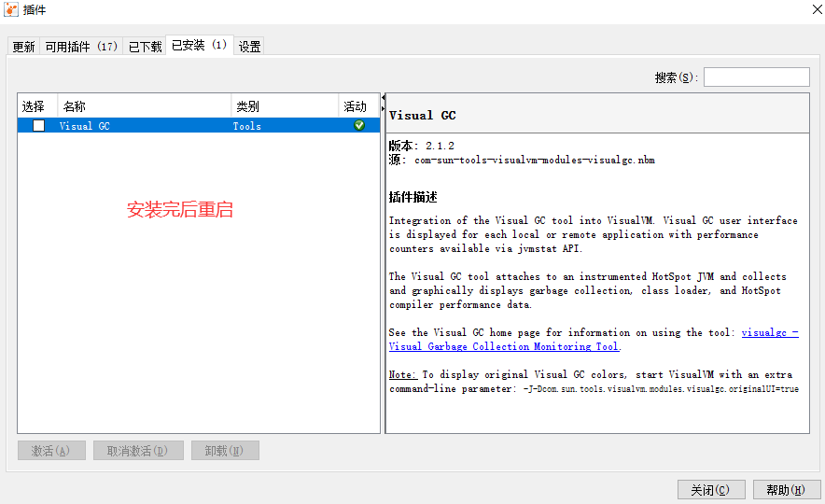Sort by the 名称 column header

(x=144, y=106)
